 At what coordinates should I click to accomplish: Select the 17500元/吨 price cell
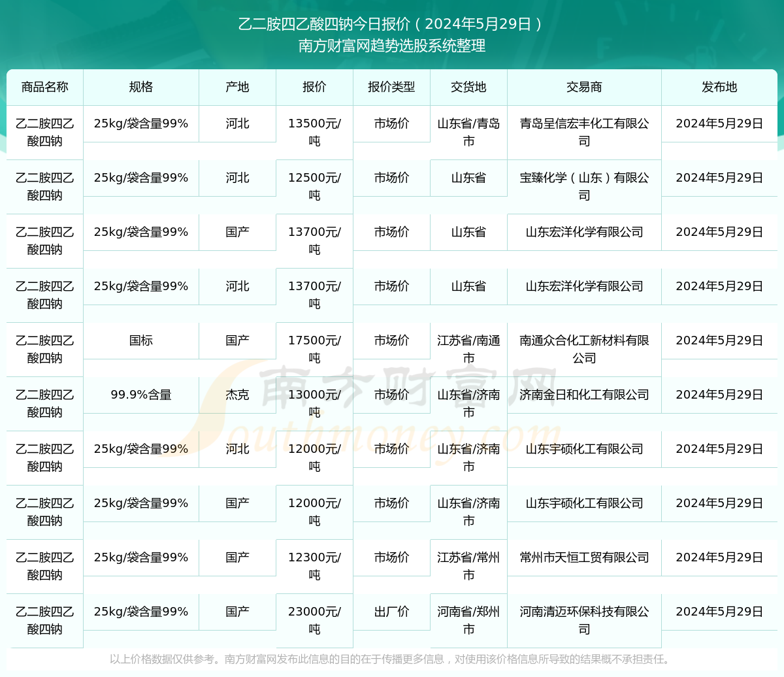tap(314, 350)
